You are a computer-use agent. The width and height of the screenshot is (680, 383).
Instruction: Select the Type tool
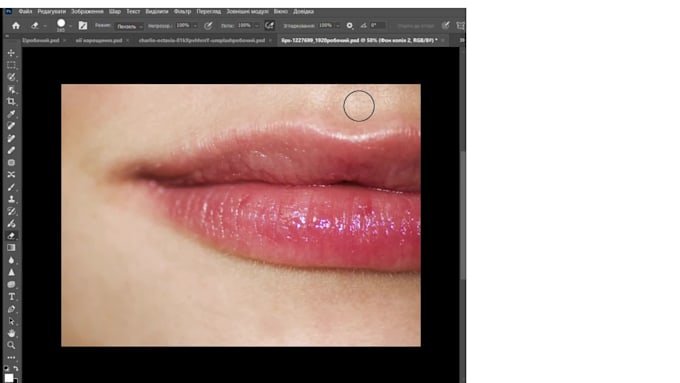pyautogui.click(x=11, y=297)
